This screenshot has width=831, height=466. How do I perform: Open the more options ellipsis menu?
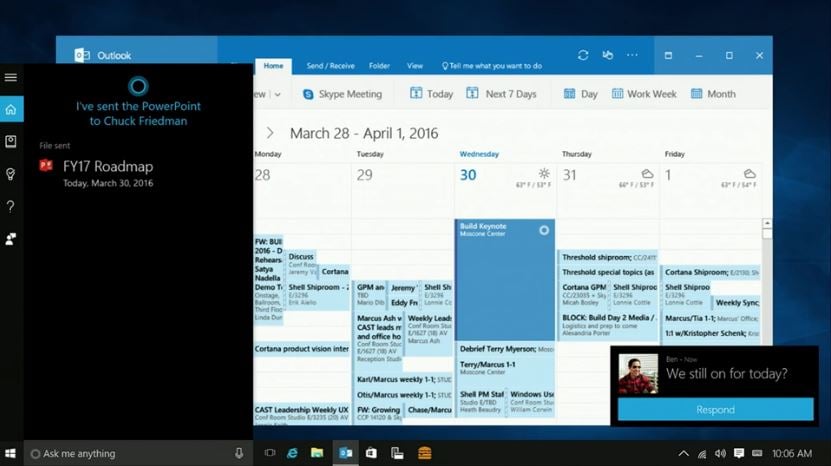coord(632,55)
